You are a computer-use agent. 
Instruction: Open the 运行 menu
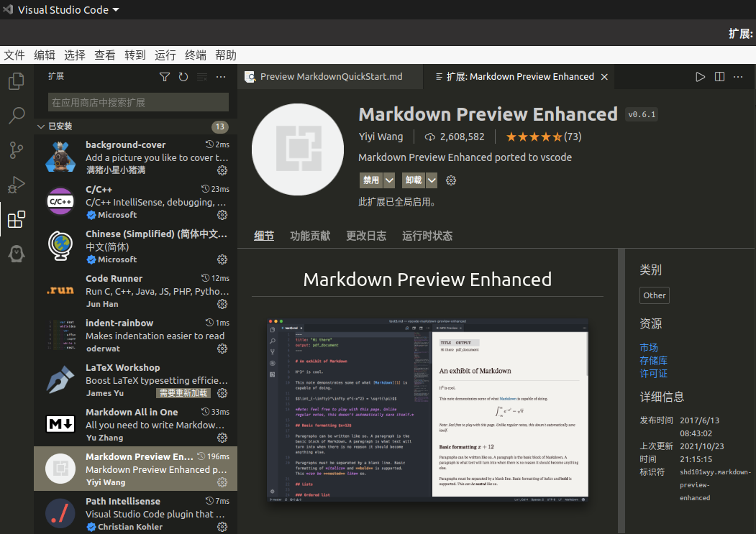coord(165,55)
